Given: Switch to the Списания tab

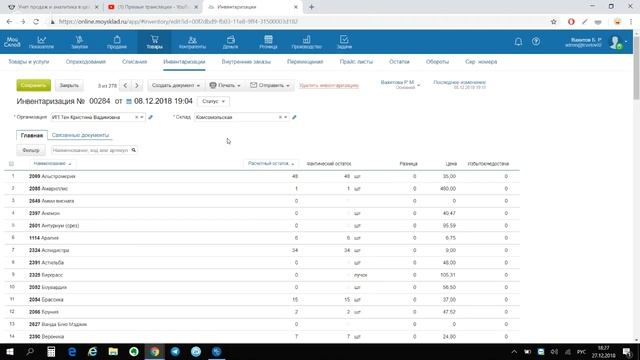Looking at the screenshot, I should [134, 62].
